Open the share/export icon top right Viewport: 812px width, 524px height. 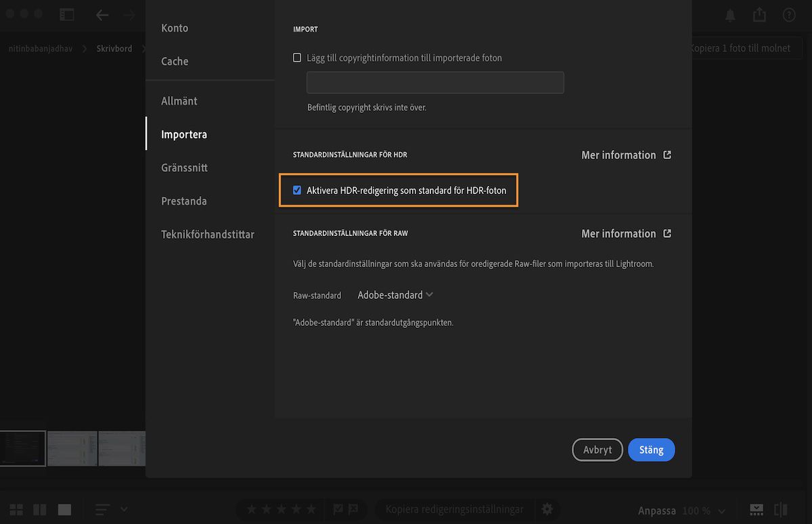click(x=759, y=14)
